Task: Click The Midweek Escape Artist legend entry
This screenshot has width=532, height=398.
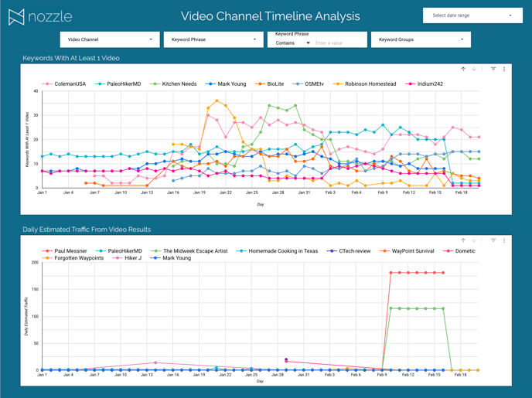Action: (189, 251)
